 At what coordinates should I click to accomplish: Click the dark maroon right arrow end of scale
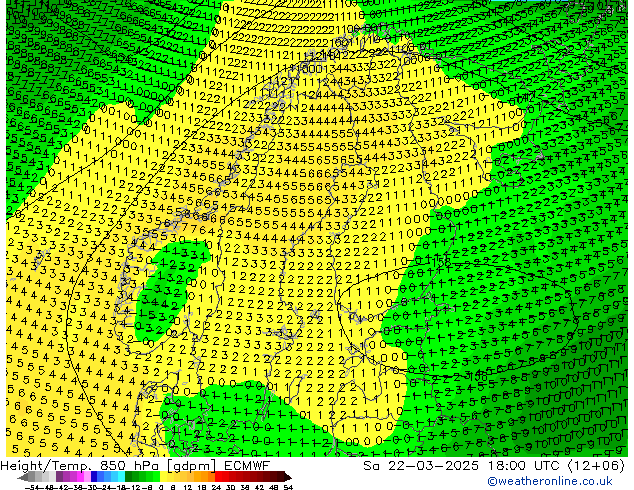point(288,477)
